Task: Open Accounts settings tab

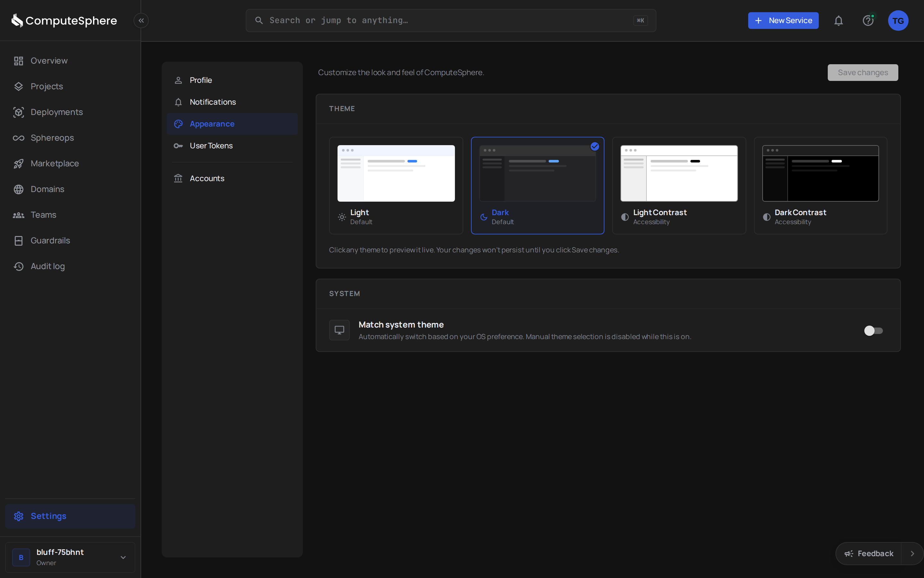Action: 232,179
